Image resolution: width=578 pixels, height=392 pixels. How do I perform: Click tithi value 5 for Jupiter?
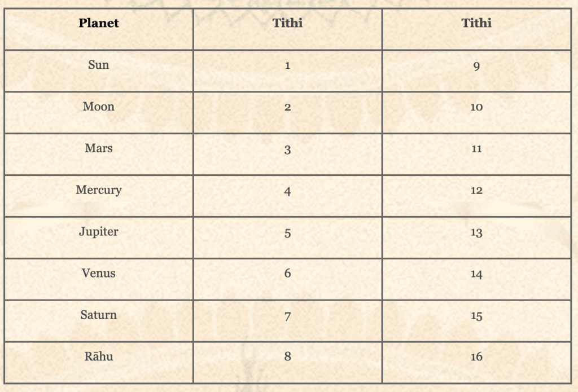[x=288, y=233]
